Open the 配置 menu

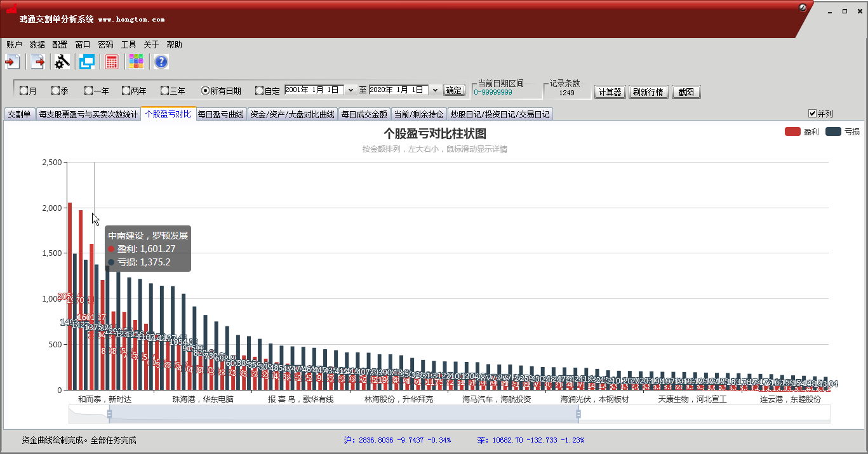60,44
